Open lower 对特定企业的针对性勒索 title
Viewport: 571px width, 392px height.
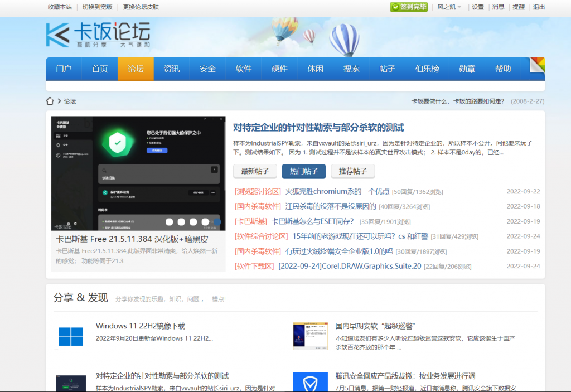(x=162, y=376)
